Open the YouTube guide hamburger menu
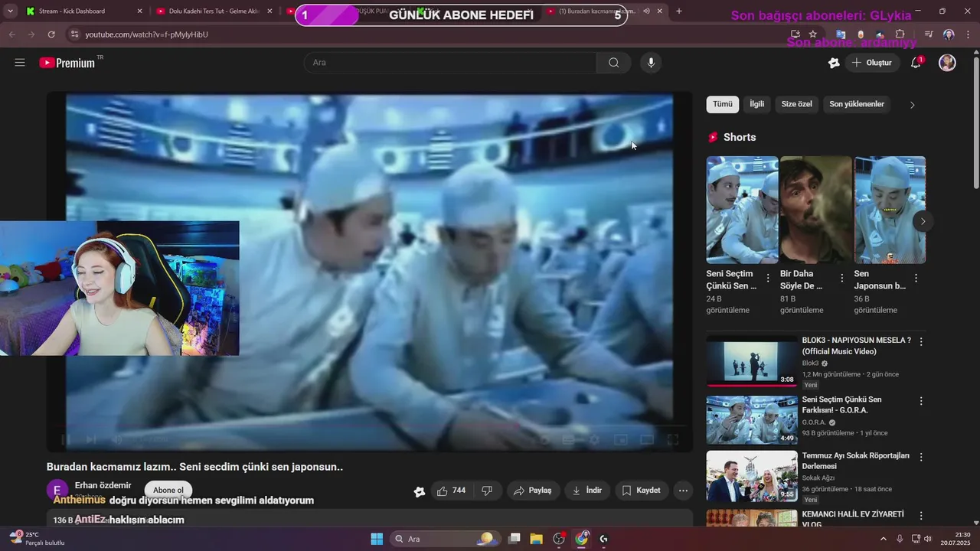This screenshot has height=551, width=980. pos(20,63)
